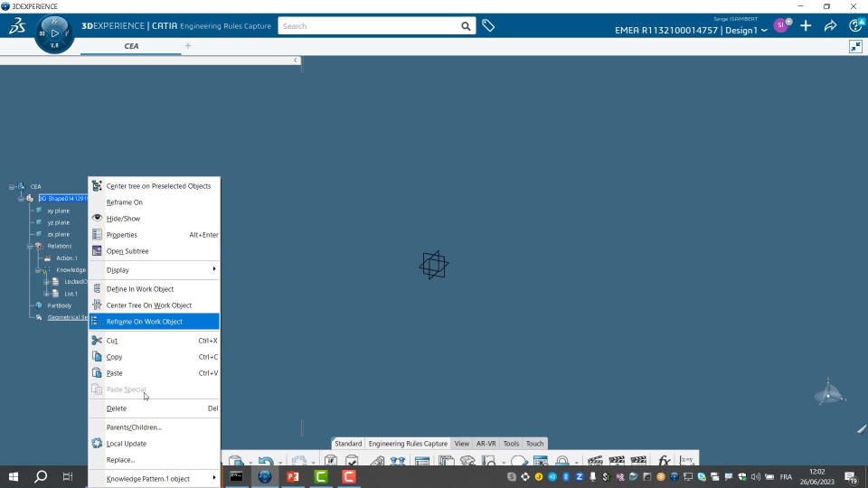This screenshot has width=868, height=488.
Task: Toggle Hide/Show in context menu
Action: pos(155,219)
